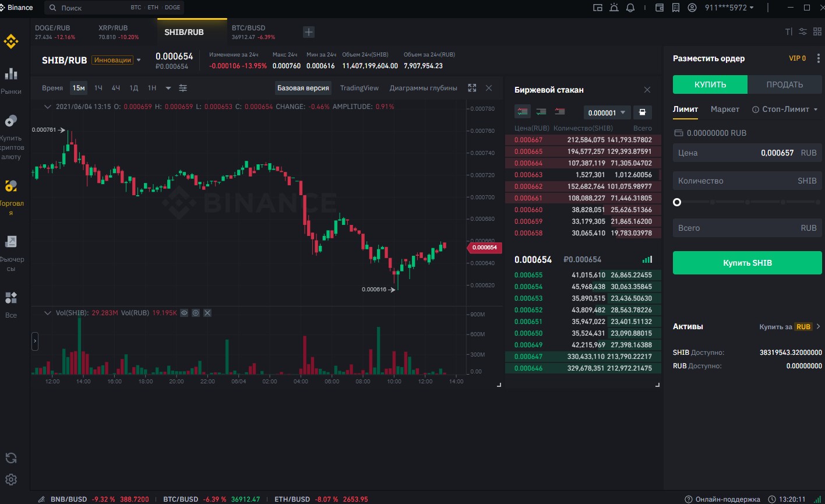The image size is (825, 504).
Task: Open Онлайн-поддержка link
Action: pyautogui.click(x=722, y=499)
